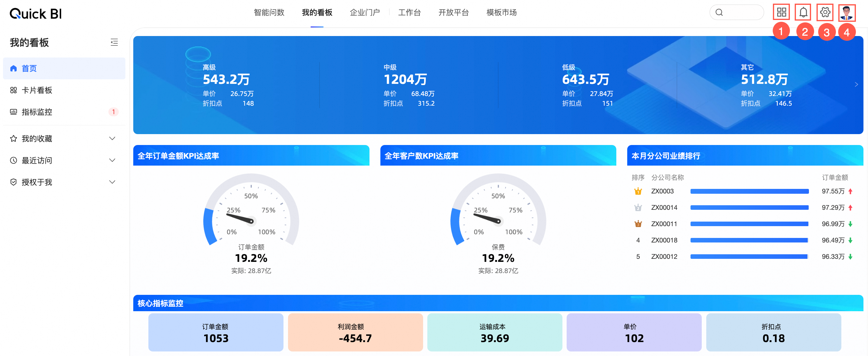The height and width of the screenshot is (356, 868).
Task: Open the apps grid icon
Action: pos(781,12)
